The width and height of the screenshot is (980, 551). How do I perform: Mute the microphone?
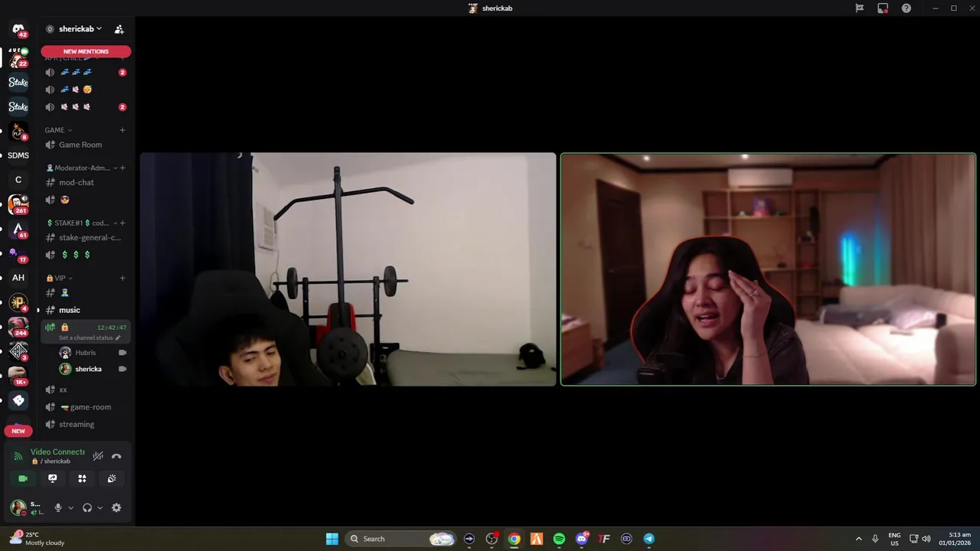tap(57, 507)
